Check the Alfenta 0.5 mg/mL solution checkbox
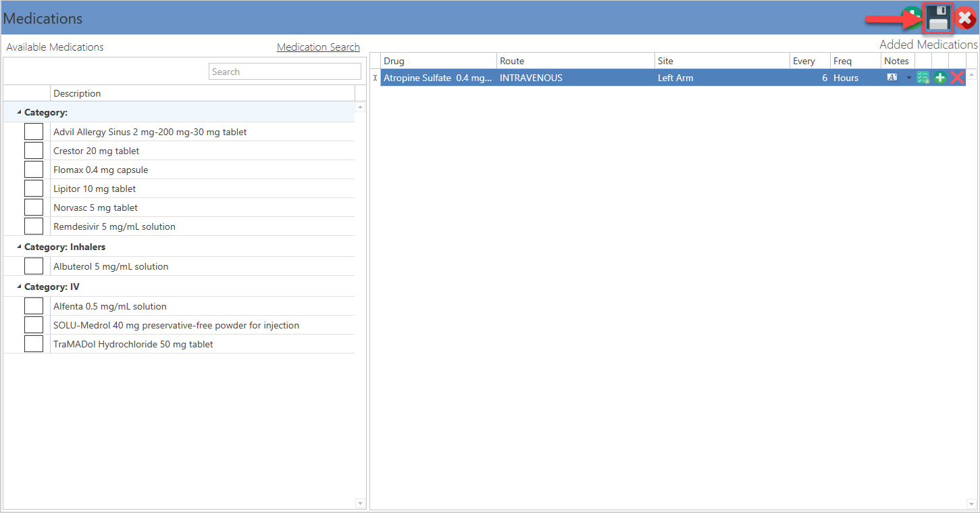The height and width of the screenshot is (513, 980). pyautogui.click(x=34, y=306)
